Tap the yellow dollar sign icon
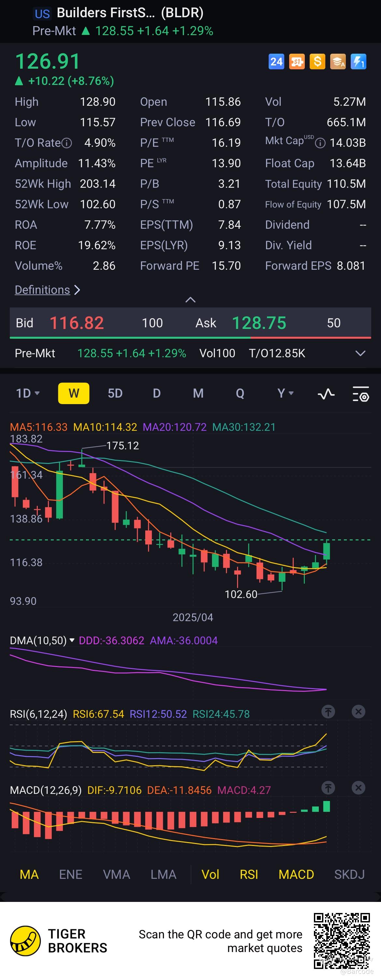This screenshot has width=381, height=980. pos(317,61)
